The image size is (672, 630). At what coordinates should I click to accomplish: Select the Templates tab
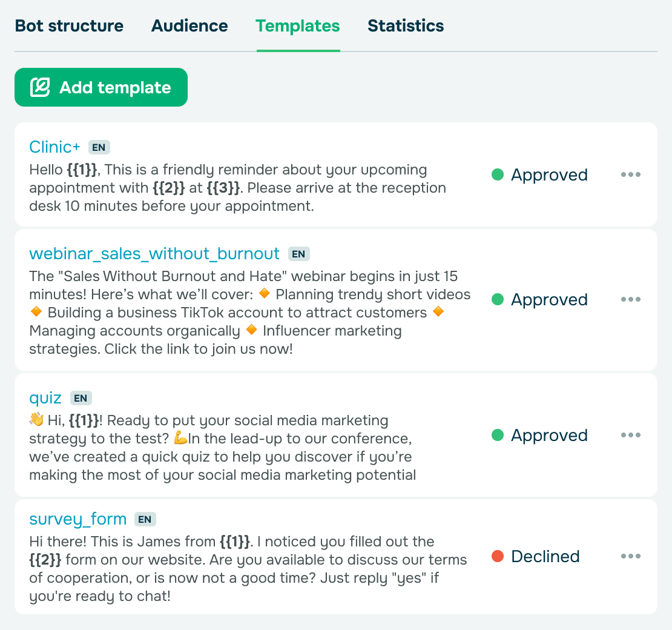(x=298, y=25)
